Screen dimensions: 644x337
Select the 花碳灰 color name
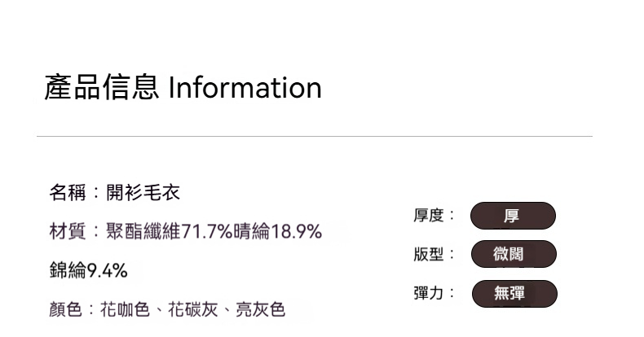coord(193,309)
